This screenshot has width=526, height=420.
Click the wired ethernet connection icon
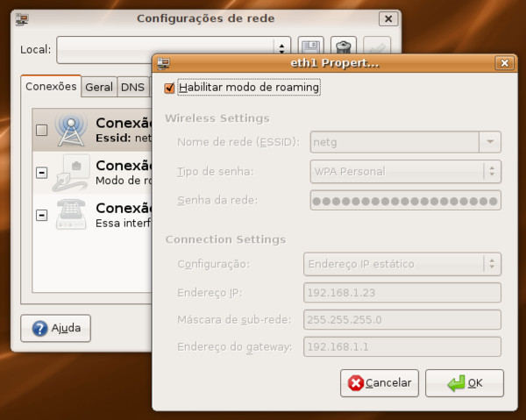tap(71, 173)
